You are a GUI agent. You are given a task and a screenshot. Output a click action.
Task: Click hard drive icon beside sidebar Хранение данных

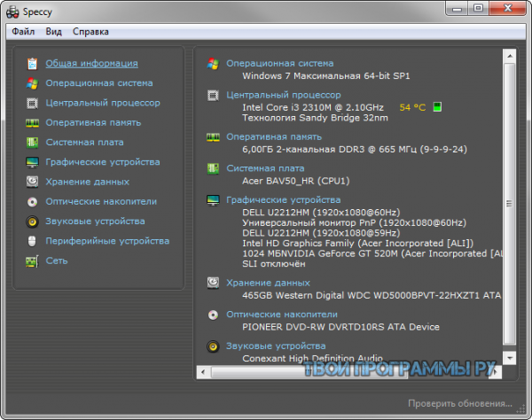click(32, 182)
